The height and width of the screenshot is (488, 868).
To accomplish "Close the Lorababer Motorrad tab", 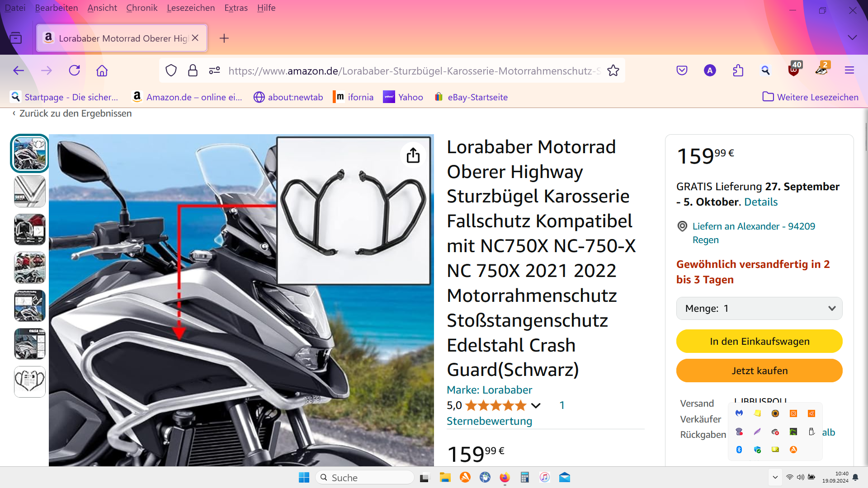I will coord(195,38).
